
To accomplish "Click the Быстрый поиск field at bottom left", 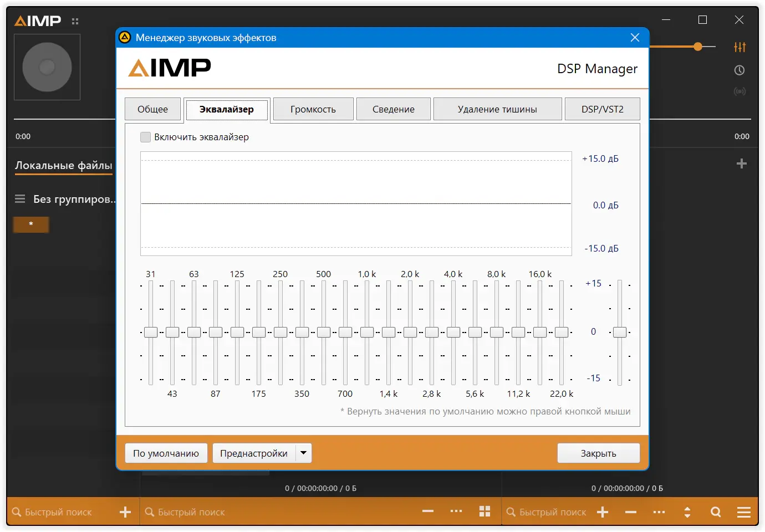I will (x=58, y=512).
